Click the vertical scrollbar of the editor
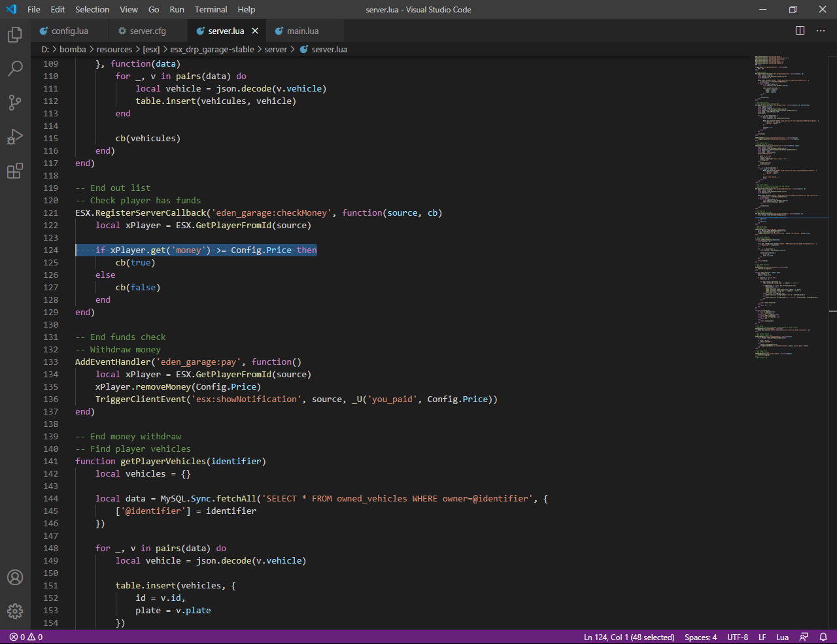Screen dimensions: 837x644 832,343
